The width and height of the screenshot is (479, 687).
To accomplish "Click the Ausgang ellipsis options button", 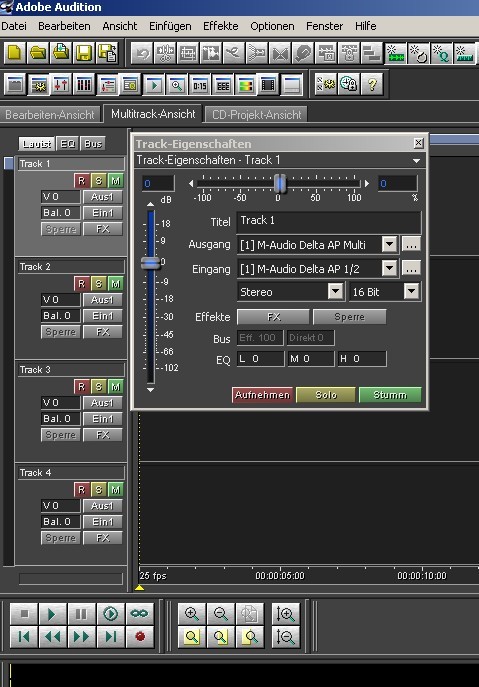I will pyautogui.click(x=411, y=244).
